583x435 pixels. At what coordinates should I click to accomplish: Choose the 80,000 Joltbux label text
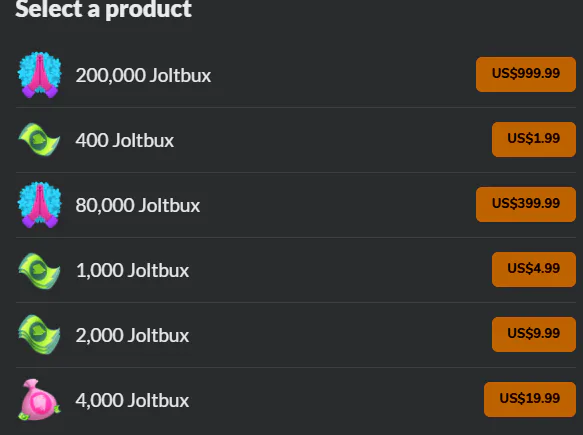pos(138,205)
